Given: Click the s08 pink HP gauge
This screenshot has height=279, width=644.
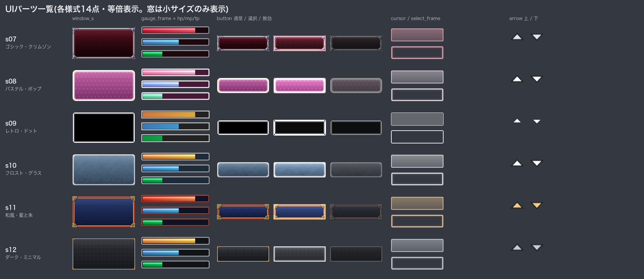Looking at the screenshot, I should [175, 72].
